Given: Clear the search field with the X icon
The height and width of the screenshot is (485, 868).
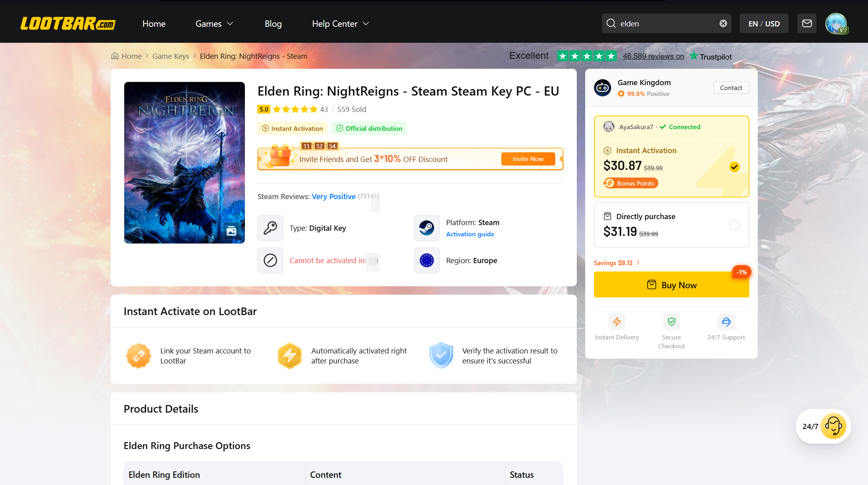Looking at the screenshot, I should click(x=723, y=24).
